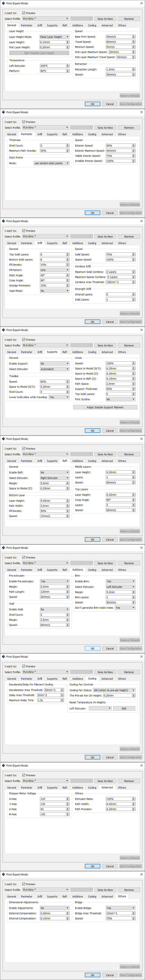Image resolution: width=145 pixels, height=980 pixels.
Task: Open Perimeter tab in the topmost dialog
Action: [x=27, y=26]
